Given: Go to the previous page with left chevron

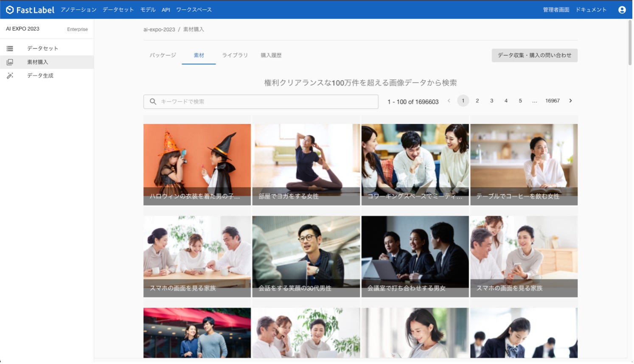Looking at the screenshot, I should pos(450,101).
